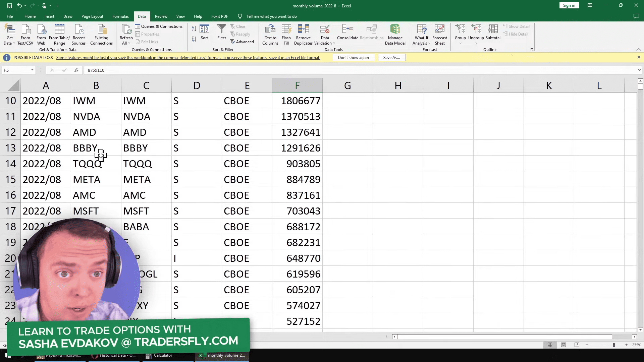This screenshot has height=362, width=644.
Task: Switch to the Review tab
Action: tap(161, 16)
